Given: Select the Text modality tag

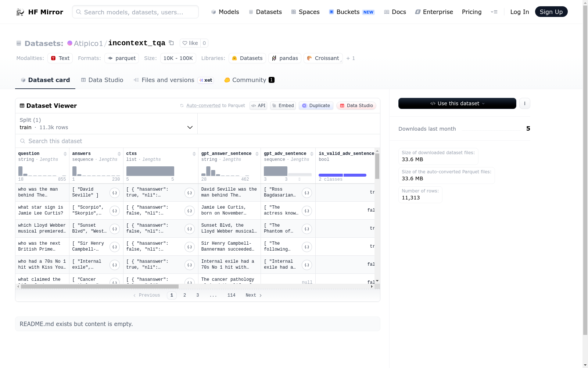Looking at the screenshot, I should pyautogui.click(x=60, y=58).
